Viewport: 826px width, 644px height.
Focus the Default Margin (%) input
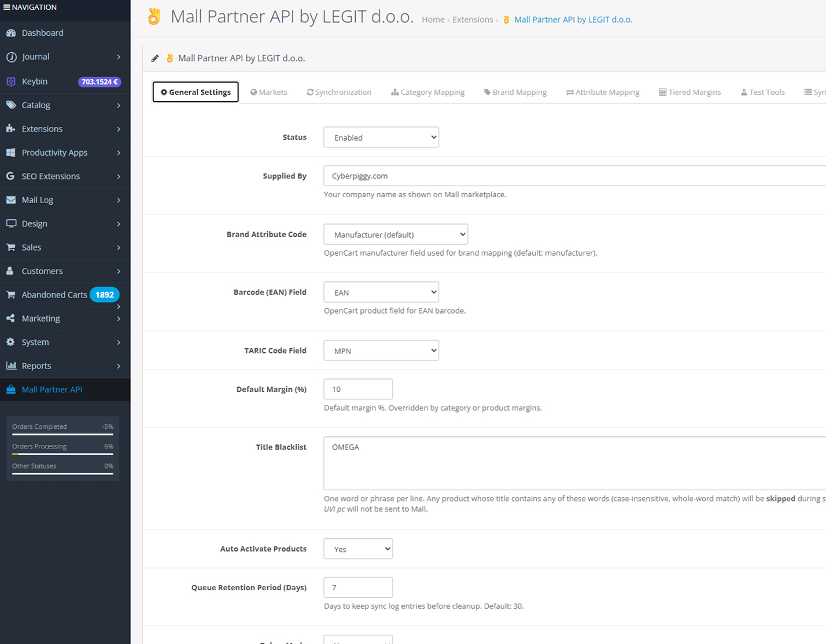click(358, 389)
